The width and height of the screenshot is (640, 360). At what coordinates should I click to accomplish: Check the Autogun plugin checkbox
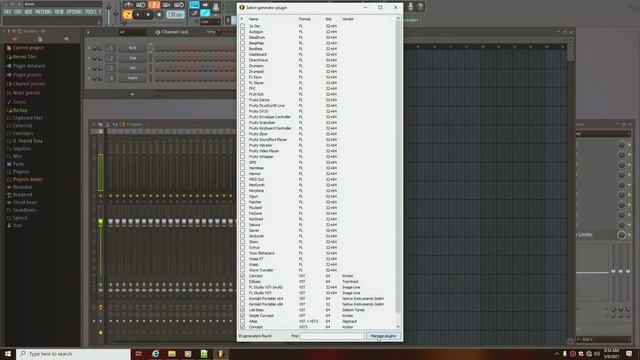click(243, 32)
